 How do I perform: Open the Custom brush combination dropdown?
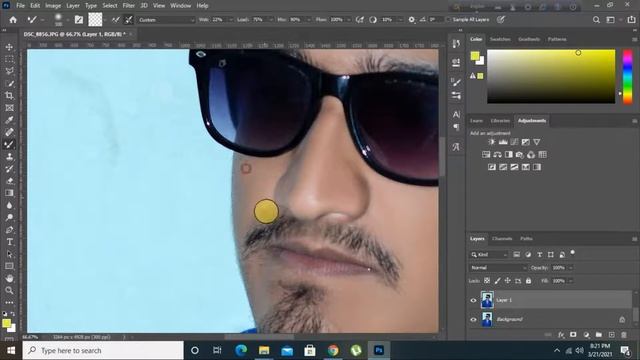coord(166,20)
